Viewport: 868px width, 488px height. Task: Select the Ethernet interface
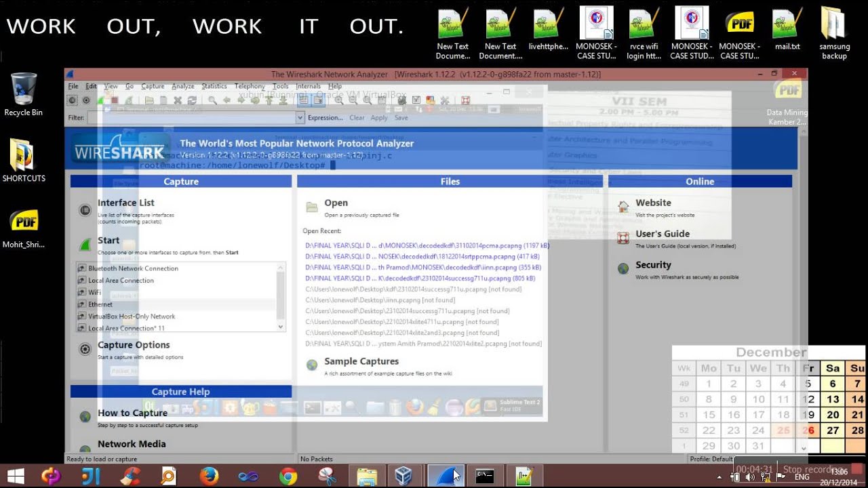tap(100, 304)
